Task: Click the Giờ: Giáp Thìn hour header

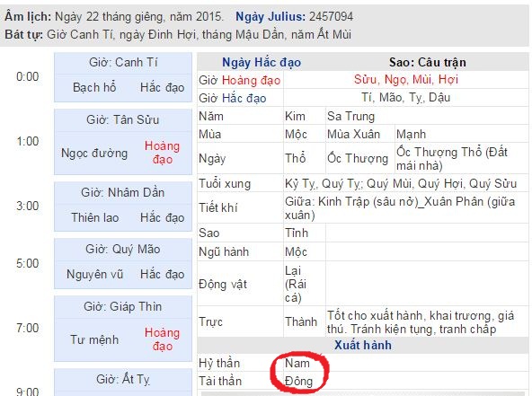Action: (x=123, y=306)
